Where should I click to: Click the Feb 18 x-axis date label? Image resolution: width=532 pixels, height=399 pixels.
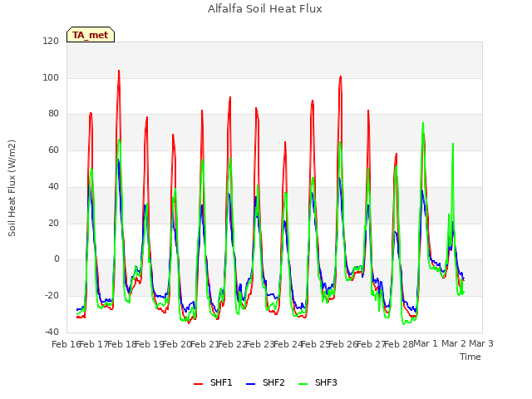(121, 344)
